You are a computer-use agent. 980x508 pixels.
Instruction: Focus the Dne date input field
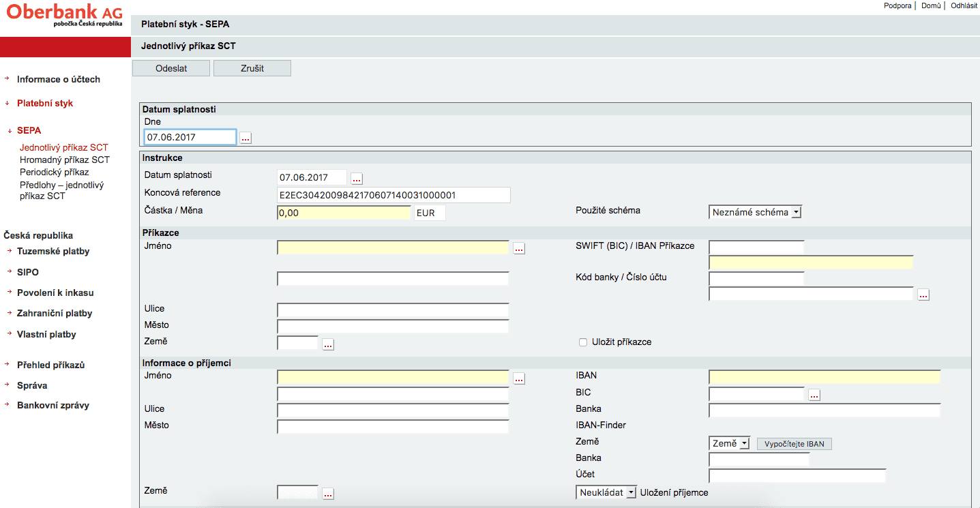[190, 137]
